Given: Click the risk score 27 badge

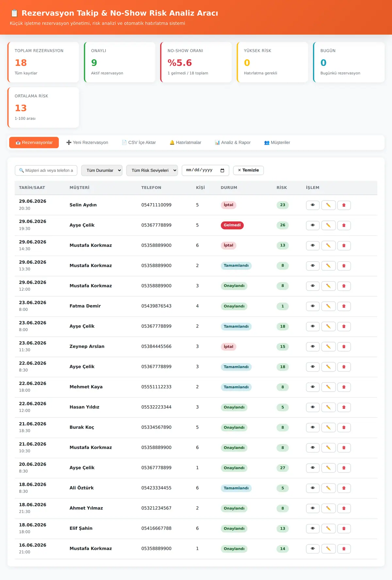Looking at the screenshot, I should coord(283,468).
